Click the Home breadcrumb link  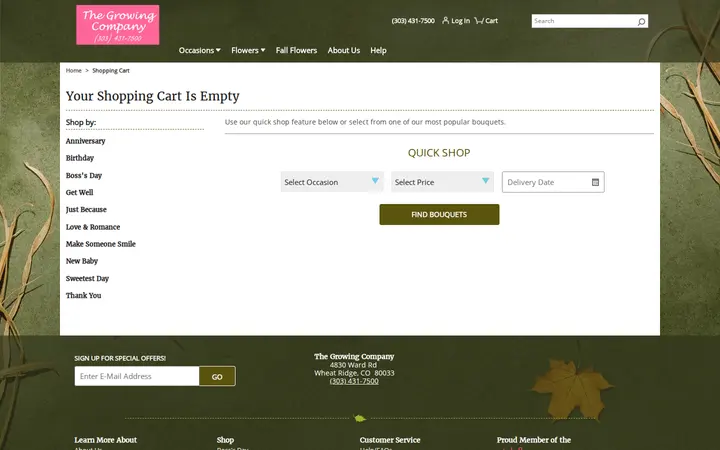coord(73,71)
